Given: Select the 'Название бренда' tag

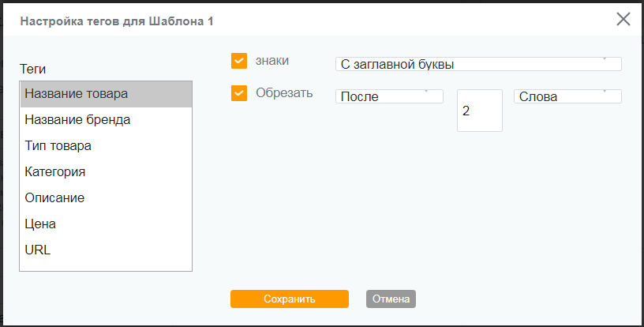Looking at the screenshot, I should click(106, 120).
